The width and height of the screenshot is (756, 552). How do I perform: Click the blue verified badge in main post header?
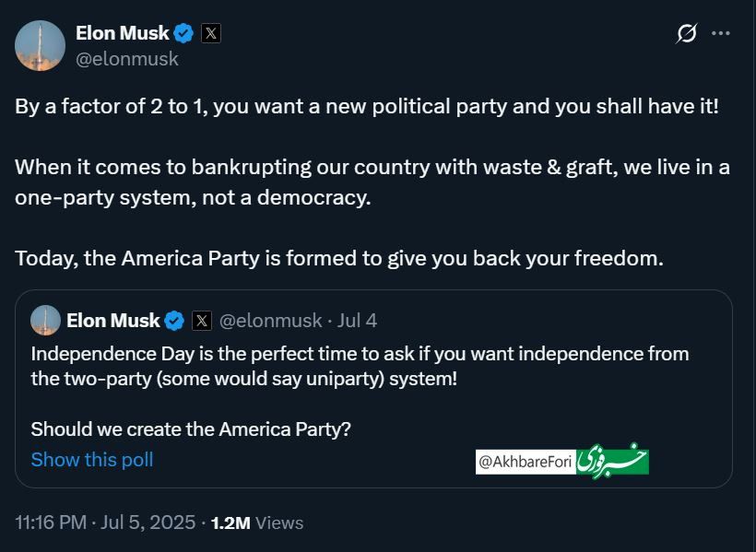click(184, 33)
